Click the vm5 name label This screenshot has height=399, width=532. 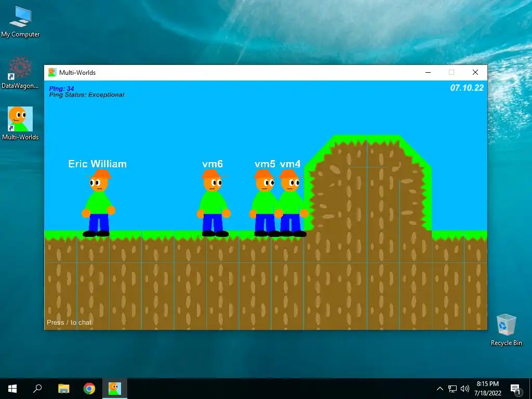tap(264, 164)
